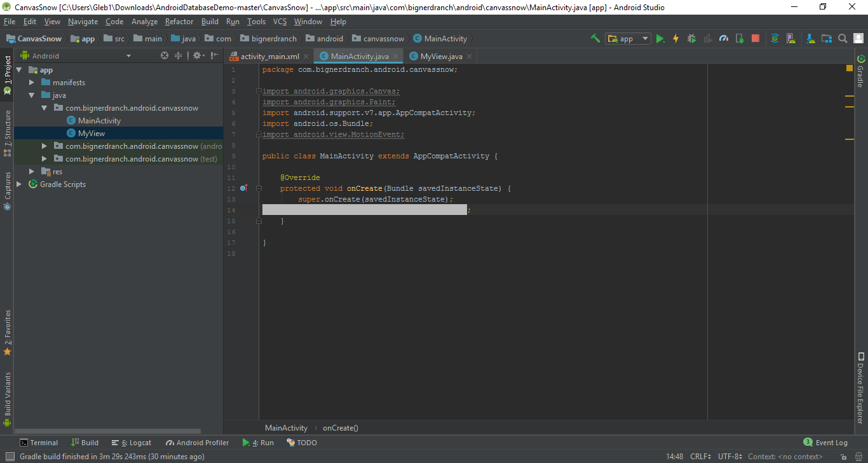Select MainActivity in the project tree
The image size is (868, 463).
coord(99,121)
